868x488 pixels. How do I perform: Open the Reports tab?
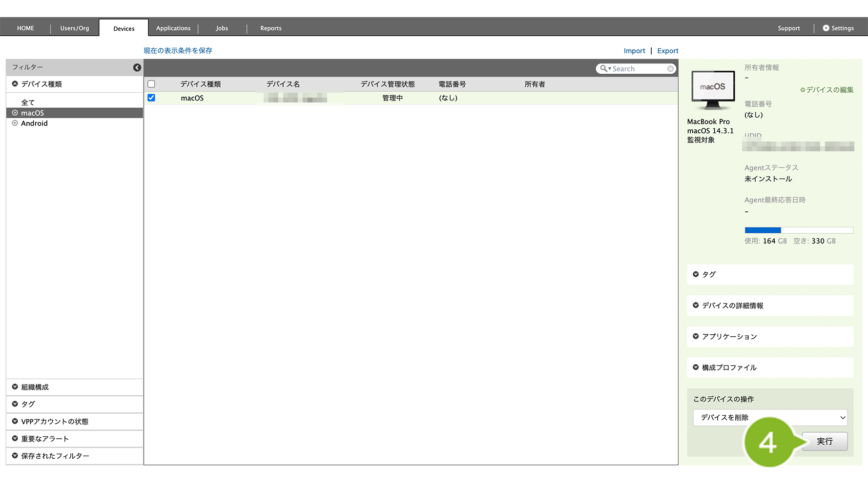(x=271, y=28)
